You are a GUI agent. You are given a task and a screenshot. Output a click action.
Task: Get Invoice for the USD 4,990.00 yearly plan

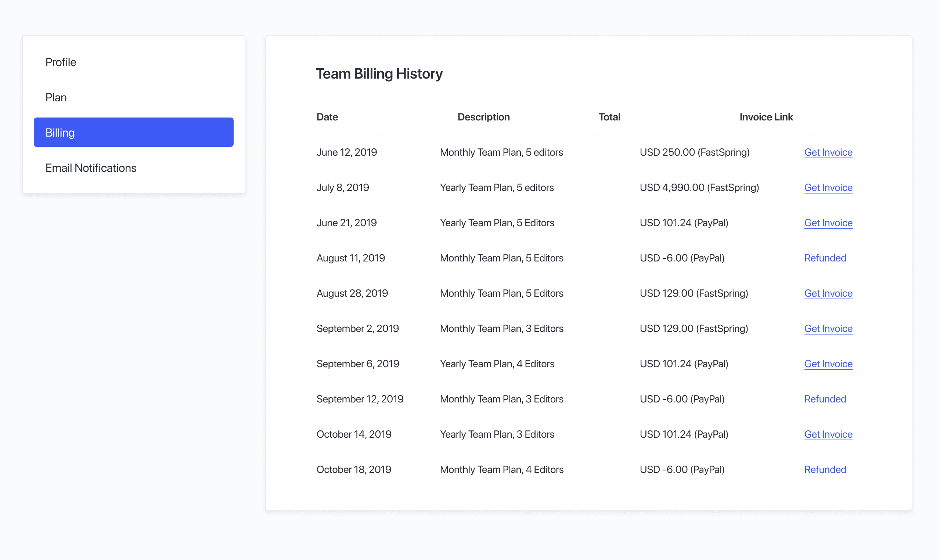[828, 187]
